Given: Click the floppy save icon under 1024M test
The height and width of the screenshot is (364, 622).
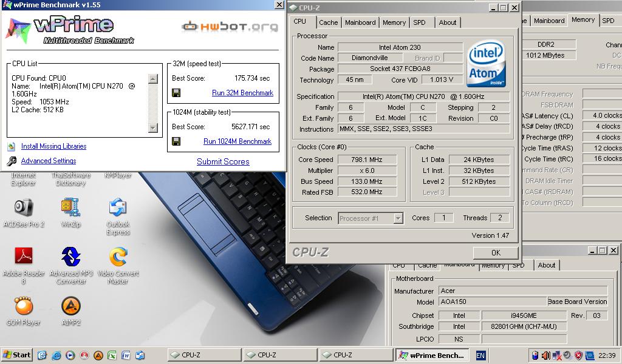Looking at the screenshot, I should [x=176, y=141].
